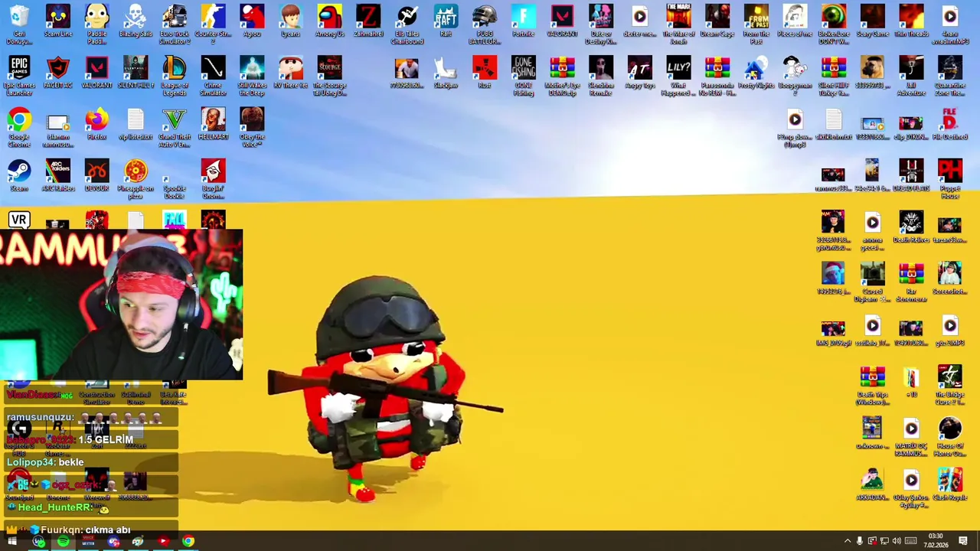Viewport: 980px width, 551px height.
Task: Launch the Pineapple on pizza shortcut
Action: point(136,178)
